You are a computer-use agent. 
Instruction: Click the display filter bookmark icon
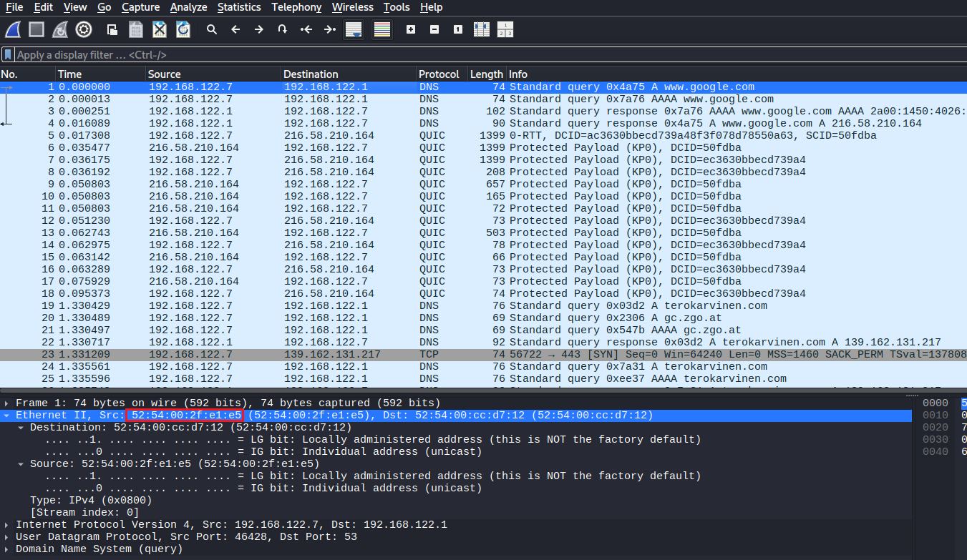[x=8, y=54]
